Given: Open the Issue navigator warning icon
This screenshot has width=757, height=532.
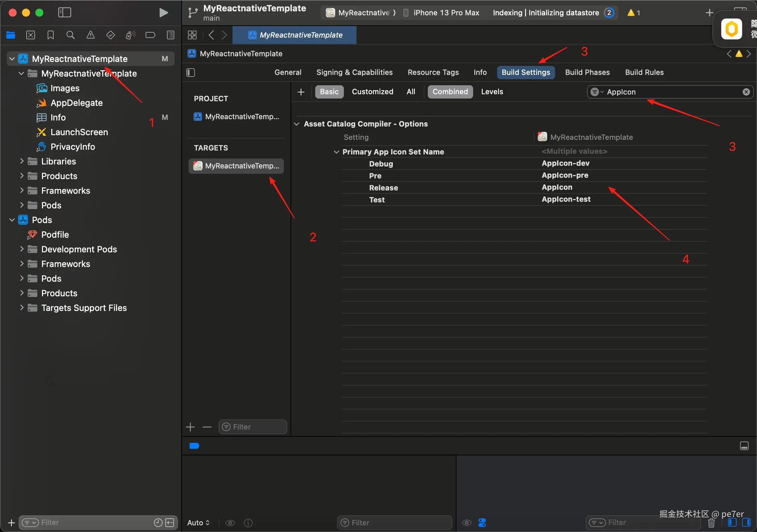Looking at the screenshot, I should (x=90, y=35).
